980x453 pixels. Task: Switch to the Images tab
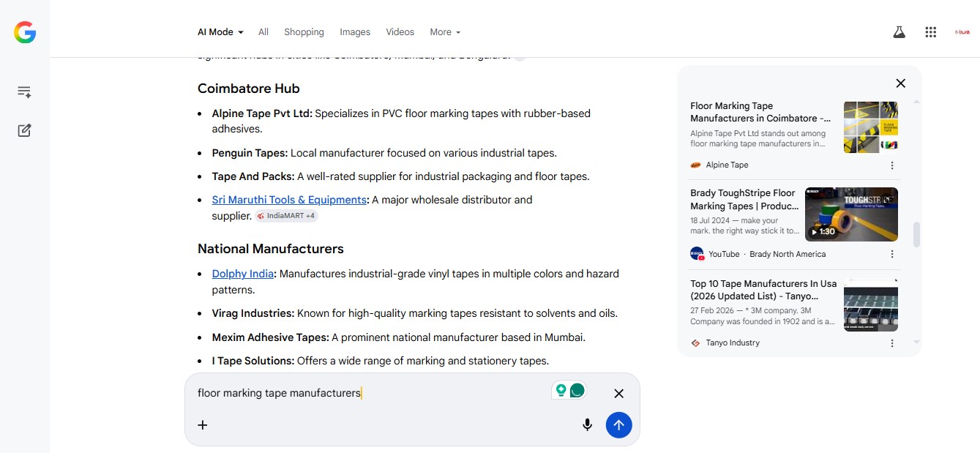pyautogui.click(x=355, y=32)
